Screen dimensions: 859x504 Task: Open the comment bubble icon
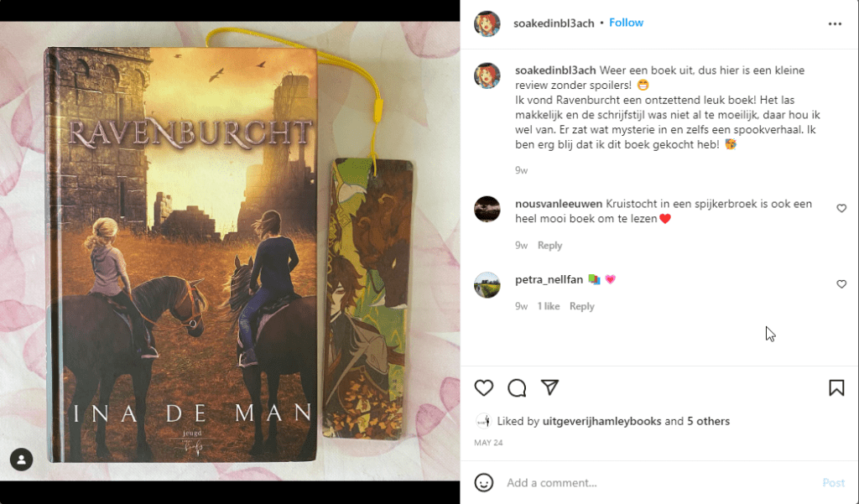pos(517,388)
